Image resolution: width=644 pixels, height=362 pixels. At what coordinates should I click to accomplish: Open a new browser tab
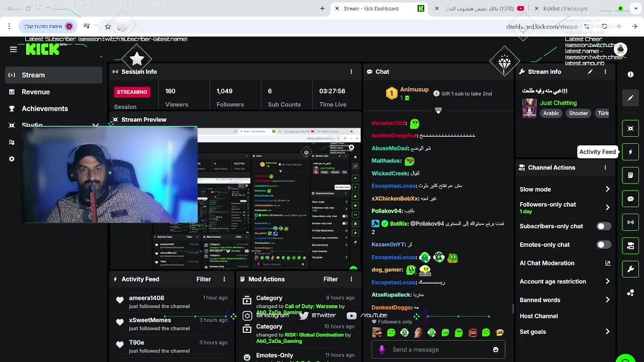[322, 9]
